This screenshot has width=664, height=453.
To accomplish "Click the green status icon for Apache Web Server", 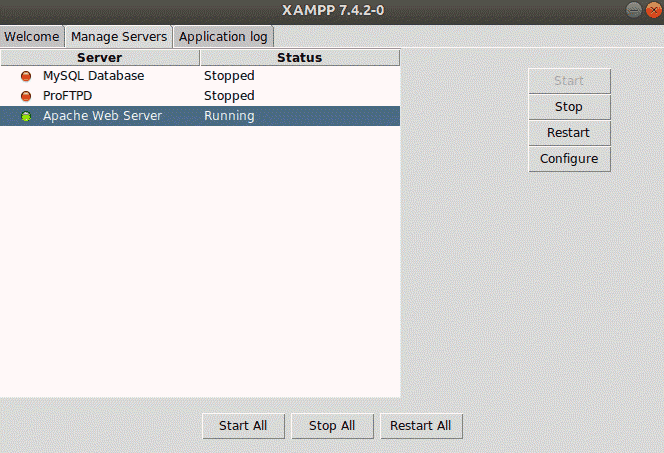I will [26, 116].
